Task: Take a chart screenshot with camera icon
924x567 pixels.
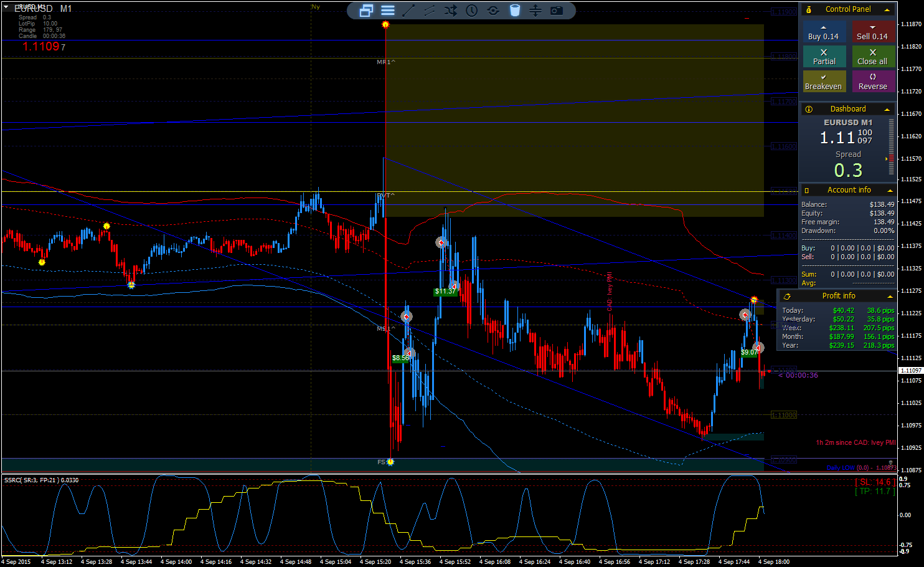Action: (x=557, y=11)
